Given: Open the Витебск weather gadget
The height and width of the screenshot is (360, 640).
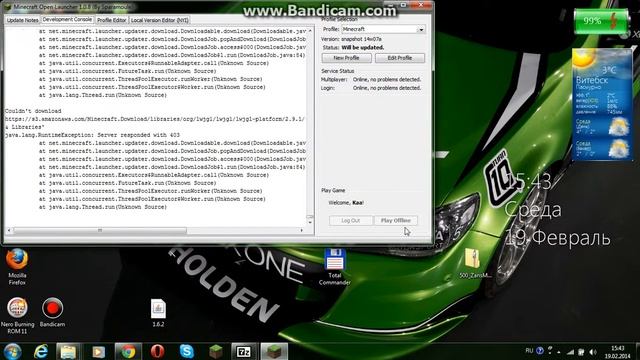Looking at the screenshot, I should click(602, 104).
